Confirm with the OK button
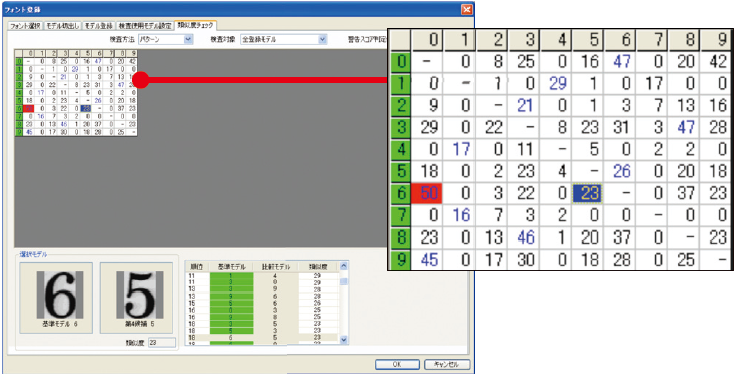Image resolution: width=736 pixels, height=376 pixels. [x=397, y=364]
